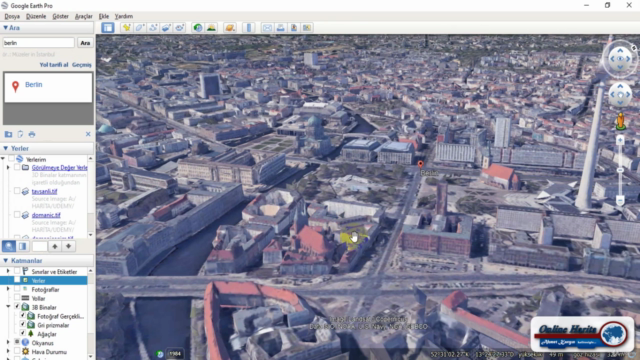Clear the search results with the X icon
640x360 pixels.
coord(88,134)
